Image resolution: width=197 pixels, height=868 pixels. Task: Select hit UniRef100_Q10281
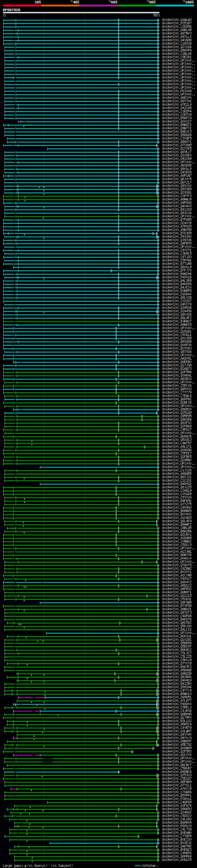coord(177,640)
